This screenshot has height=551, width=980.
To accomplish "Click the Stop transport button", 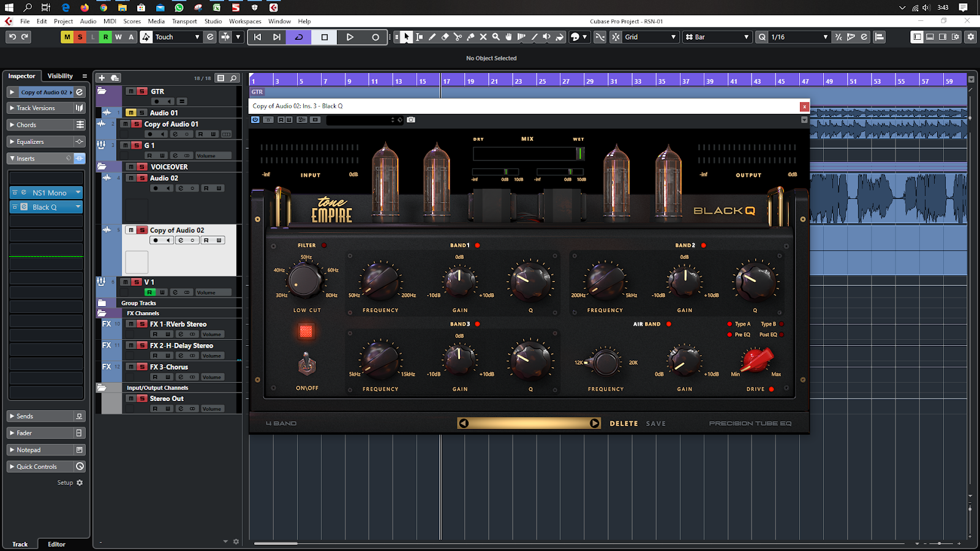I will [325, 37].
